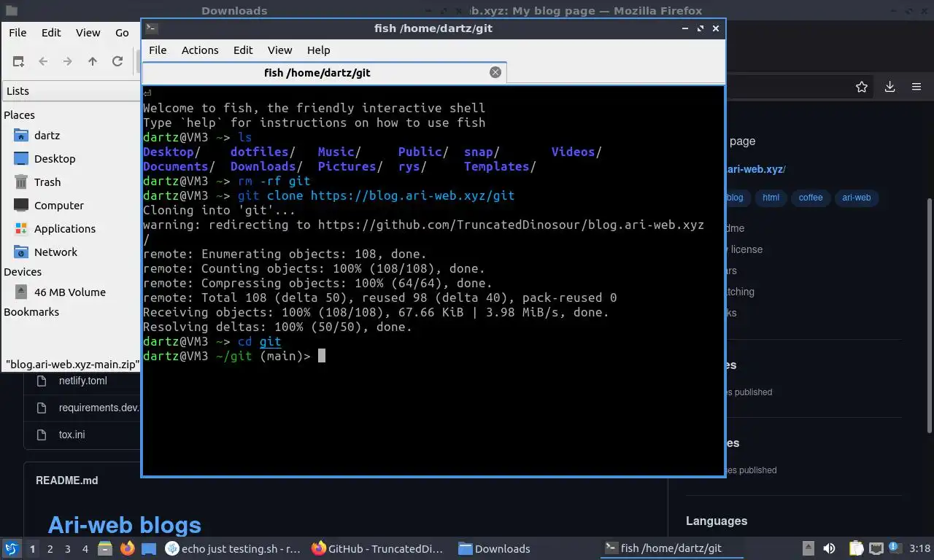The width and height of the screenshot is (934, 560).
Task: Open the terminal File menu
Action: click(x=158, y=50)
